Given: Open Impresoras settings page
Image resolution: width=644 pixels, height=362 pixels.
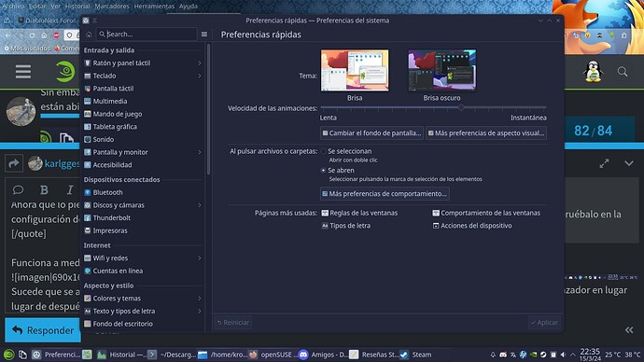Looking at the screenshot, I should tap(143, 230).
